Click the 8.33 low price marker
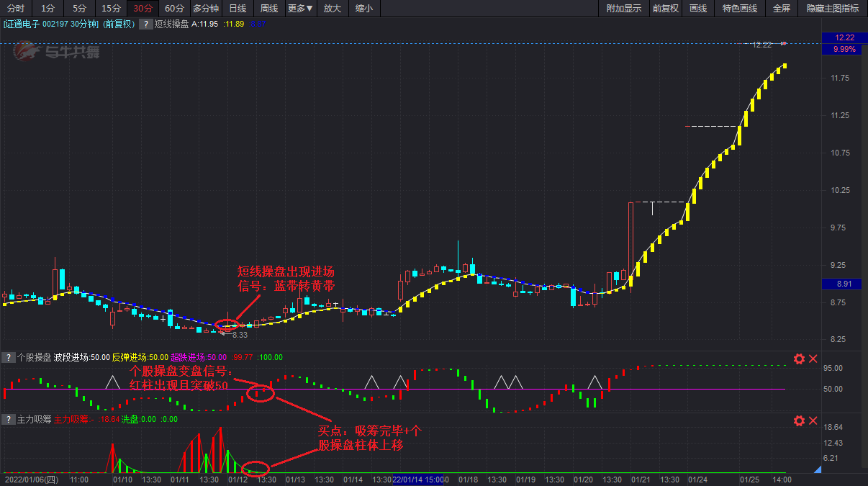 (x=240, y=335)
